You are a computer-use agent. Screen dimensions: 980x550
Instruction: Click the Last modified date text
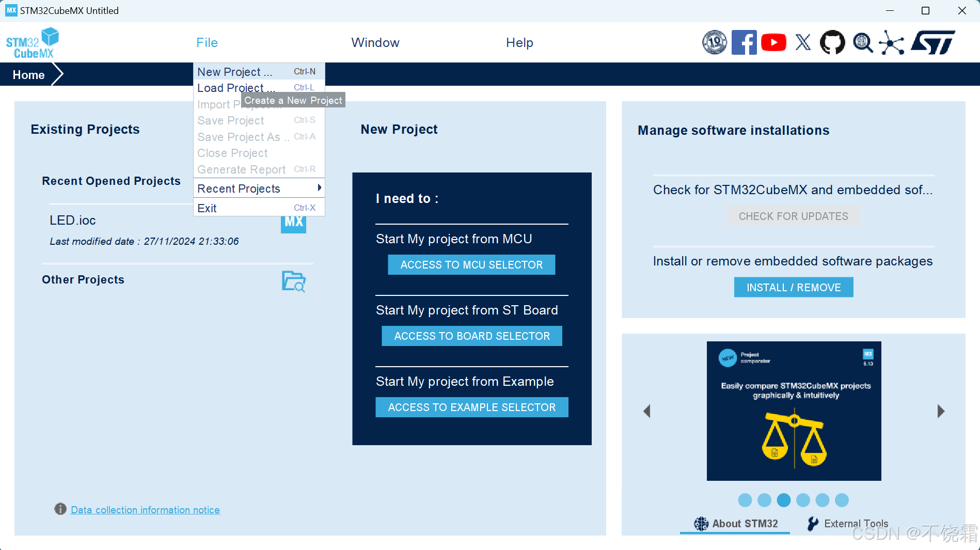(144, 241)
